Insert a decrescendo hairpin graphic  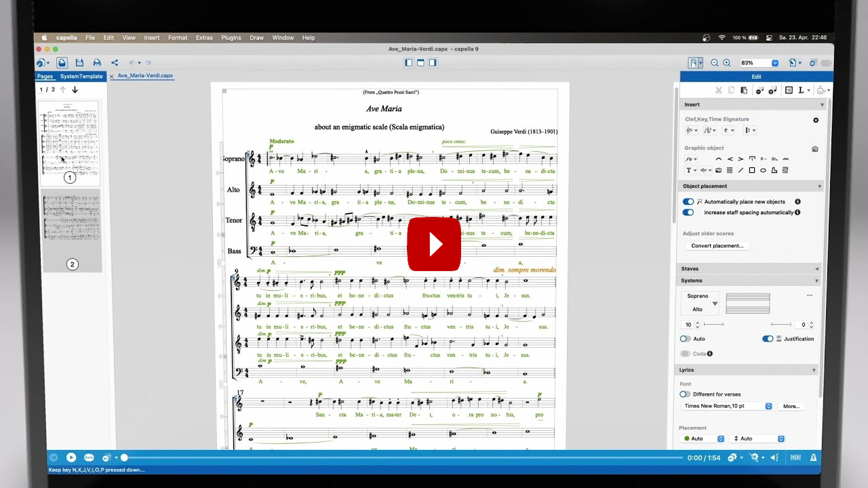(x=741, y=159)
